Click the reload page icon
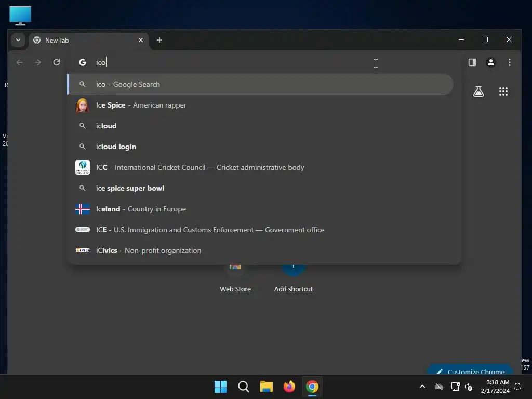 (x=57, y=62)
